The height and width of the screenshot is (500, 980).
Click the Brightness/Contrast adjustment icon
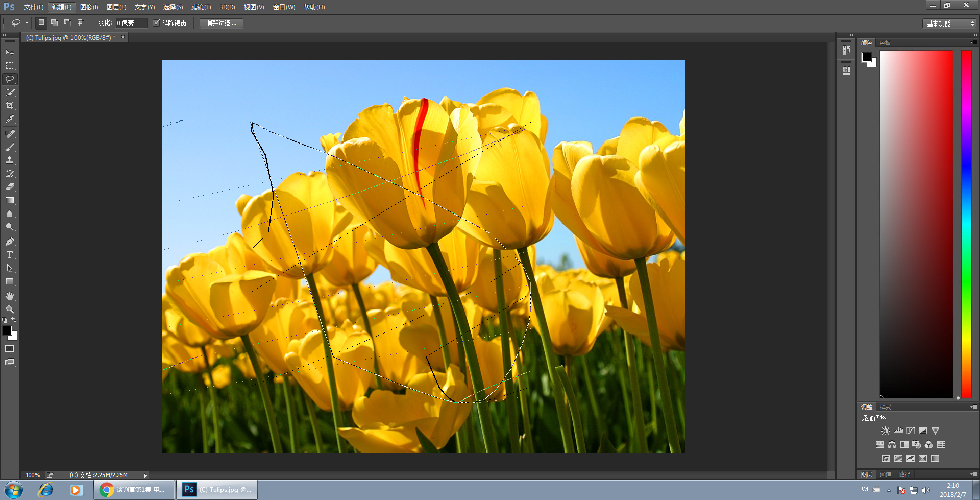886,431
